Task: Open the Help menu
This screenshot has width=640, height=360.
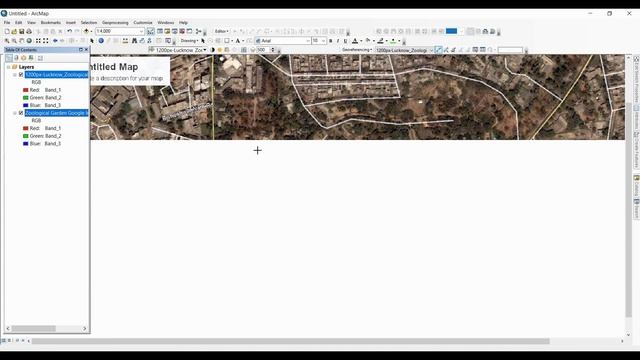Action: [183, 22]
